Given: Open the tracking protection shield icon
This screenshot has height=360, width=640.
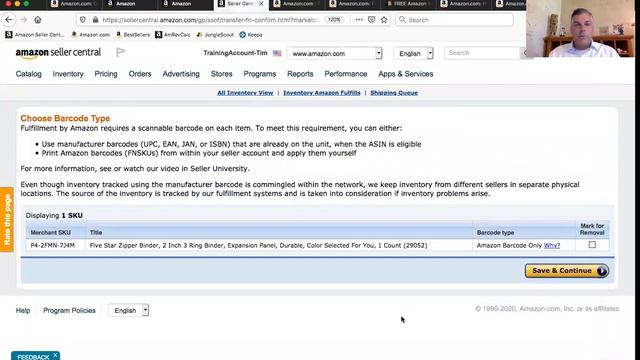Looking at the screenshot, I should 83,20.
